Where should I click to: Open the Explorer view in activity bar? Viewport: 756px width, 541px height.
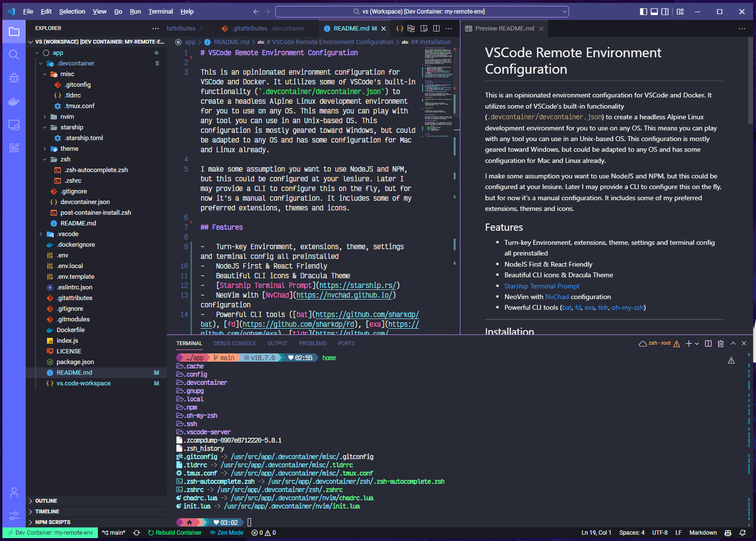14,32
